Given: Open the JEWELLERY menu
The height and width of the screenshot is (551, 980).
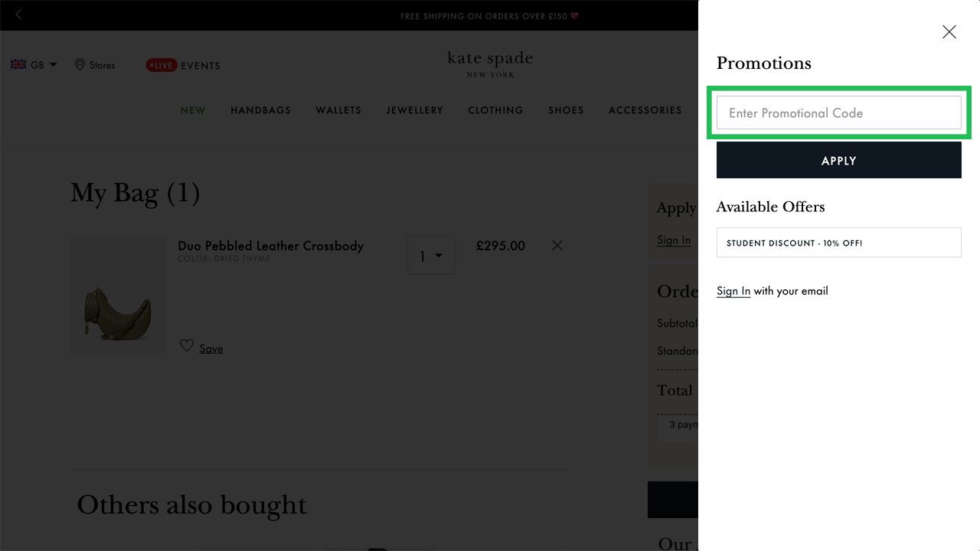Looking at the screenshot, I should pyautogui.click(x=414, y=110).
